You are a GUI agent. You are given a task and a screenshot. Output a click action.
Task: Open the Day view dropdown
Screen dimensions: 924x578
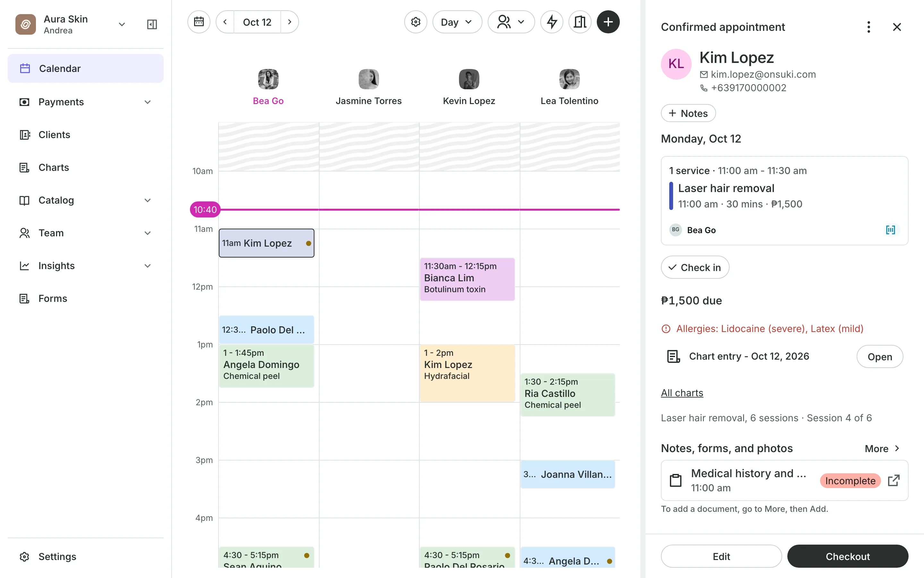[457, 22]
